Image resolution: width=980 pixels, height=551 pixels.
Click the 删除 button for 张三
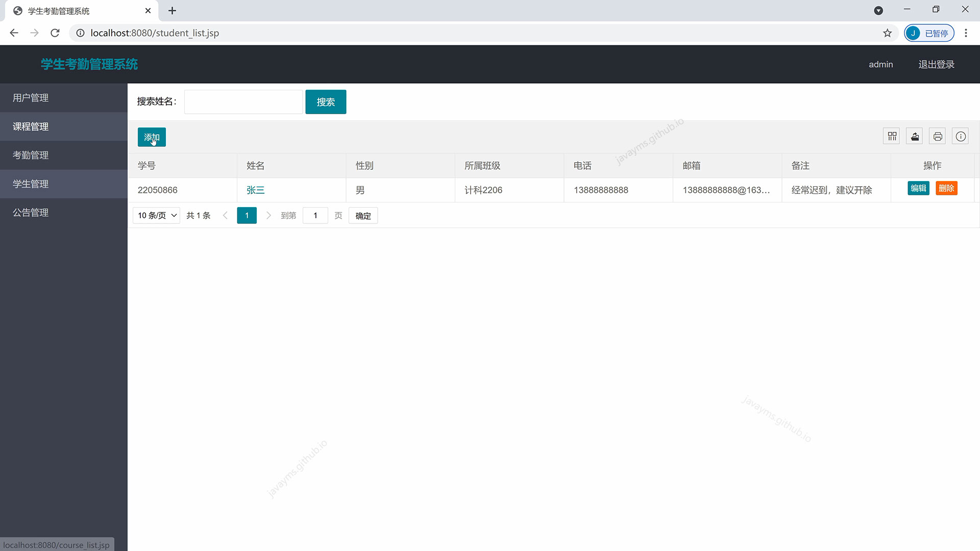[x=947, y=188]
